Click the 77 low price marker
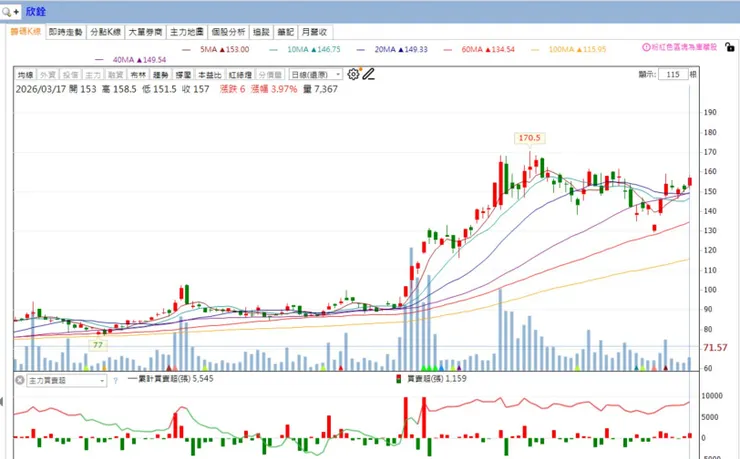 98,345
